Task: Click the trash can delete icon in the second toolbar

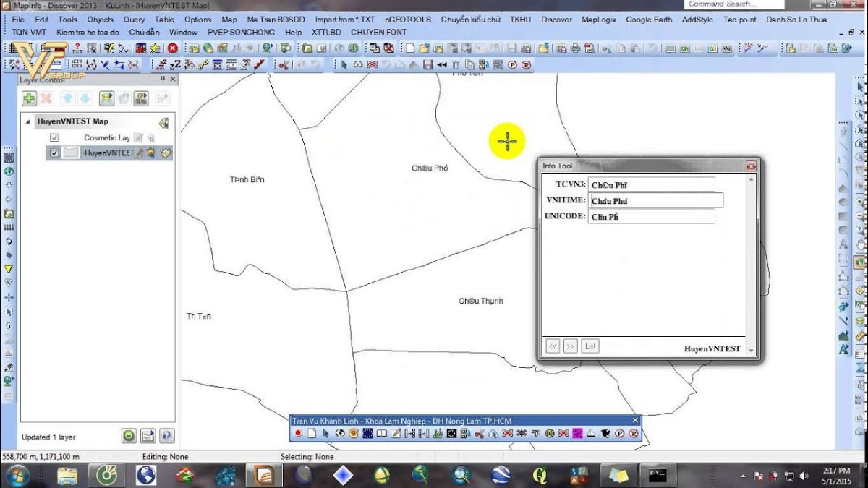Action: click(x=456, y=64)
